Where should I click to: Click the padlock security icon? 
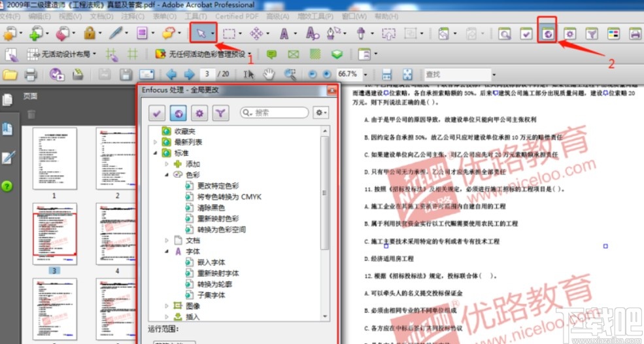pyautogui.click(x=90, y=33)
